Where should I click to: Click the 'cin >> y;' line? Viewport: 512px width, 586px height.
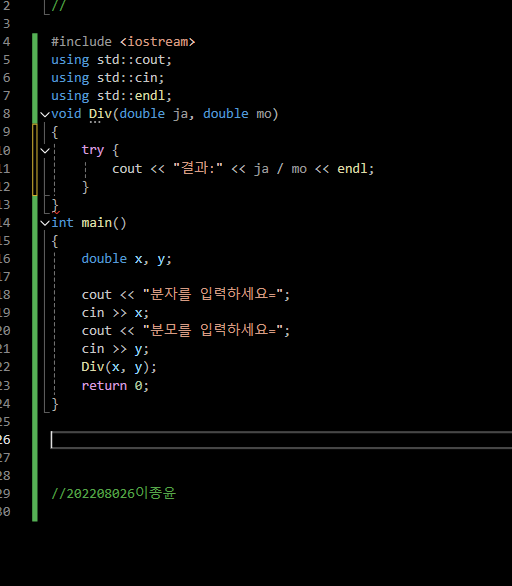tap(115, 349)
